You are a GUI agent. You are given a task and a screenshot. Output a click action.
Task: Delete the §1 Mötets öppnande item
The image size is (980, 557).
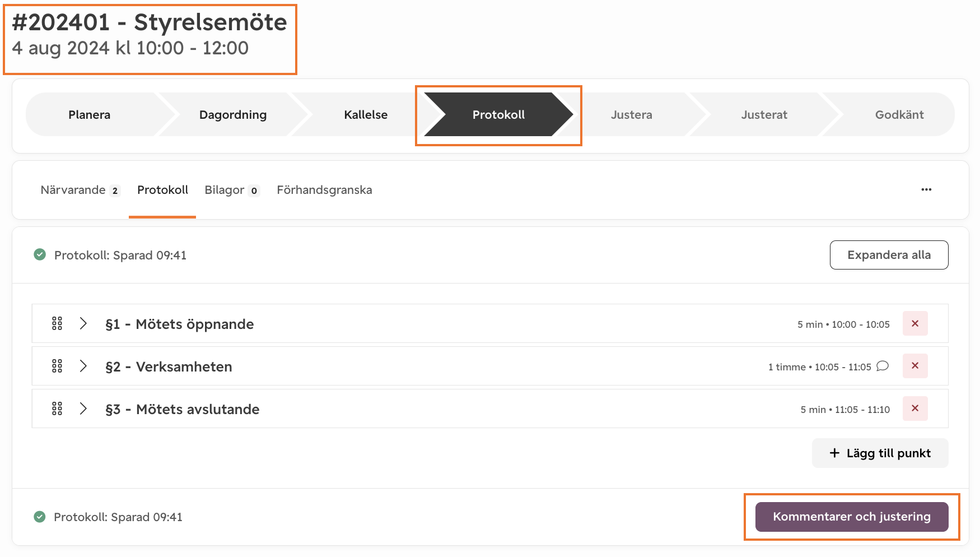(x=915, y=323)
